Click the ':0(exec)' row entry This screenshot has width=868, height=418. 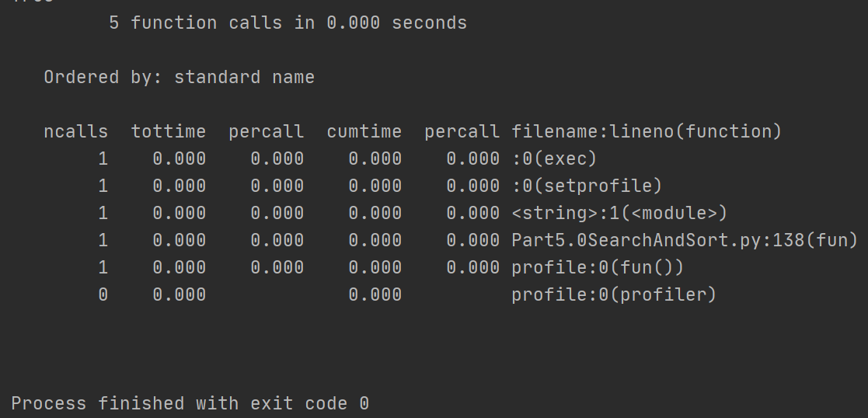coord(554,159)
